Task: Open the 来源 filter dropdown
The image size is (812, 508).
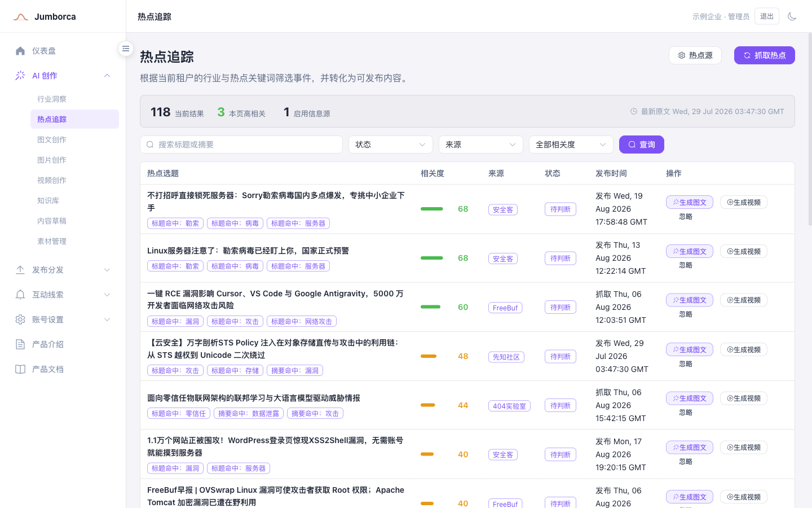Action: [481, 144]
